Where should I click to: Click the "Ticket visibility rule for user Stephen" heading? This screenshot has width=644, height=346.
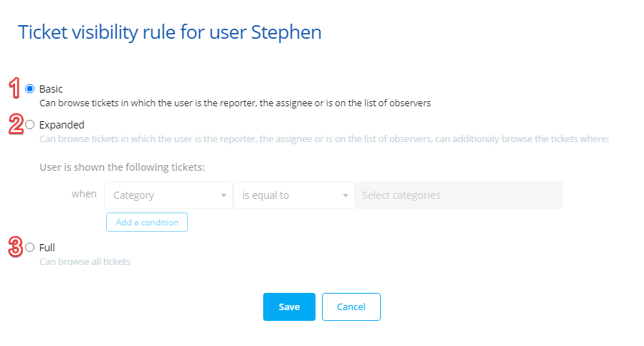[x=170, y=32]
